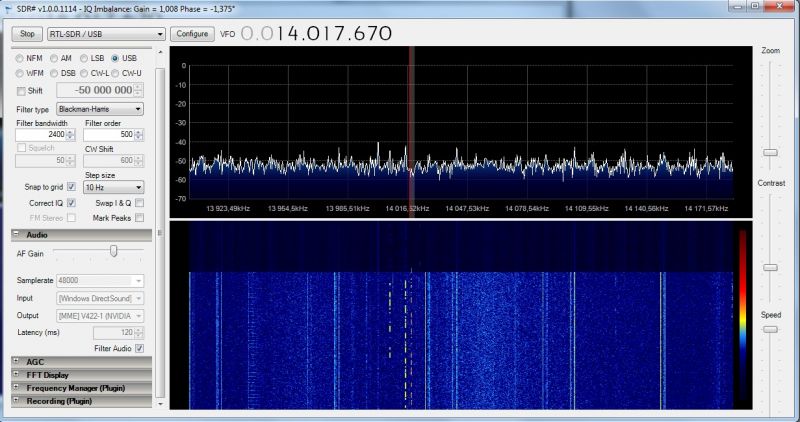Screen dimensions: 800x422
Task: Click the Stop button
Action: point(27,34)
